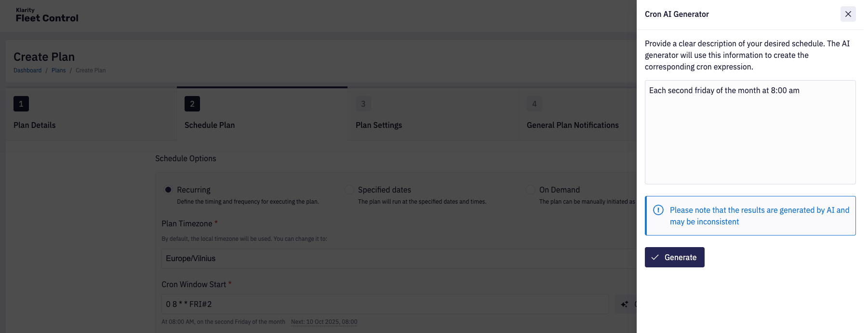
Task: Click the step 4 number badge
Action: [x=534, y=104]
